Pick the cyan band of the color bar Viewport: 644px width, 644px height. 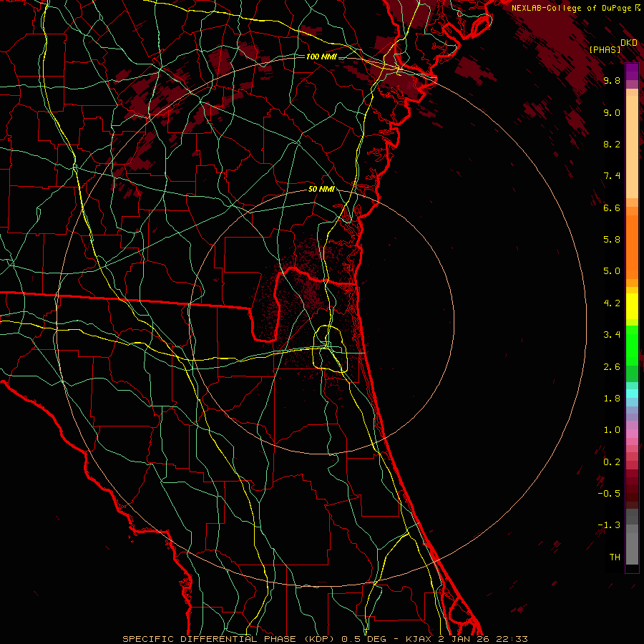point(632,394)
